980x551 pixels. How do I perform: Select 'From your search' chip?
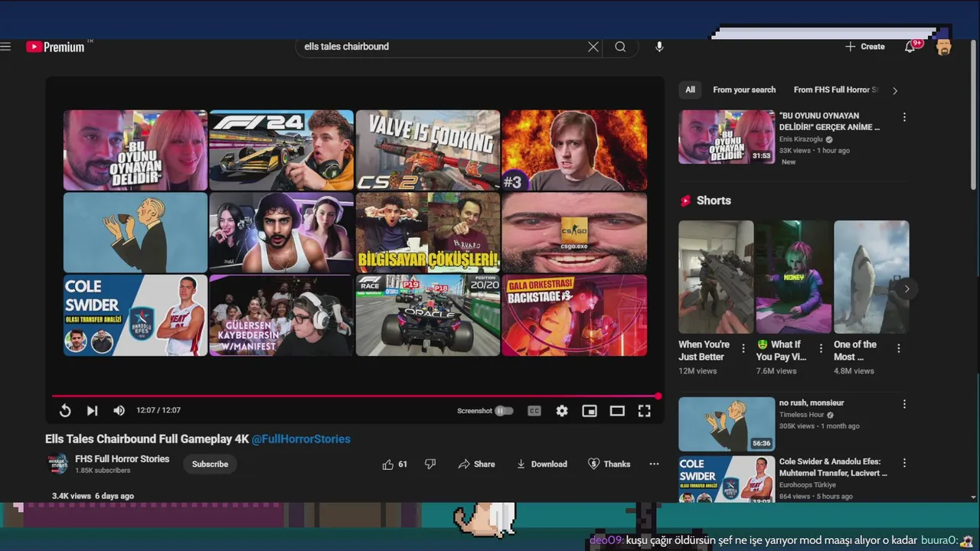coord(744,90)
